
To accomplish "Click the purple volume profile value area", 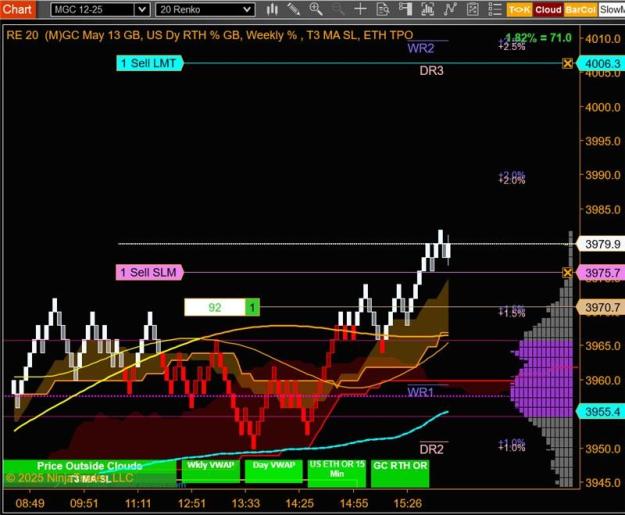I will pos(542,379).
